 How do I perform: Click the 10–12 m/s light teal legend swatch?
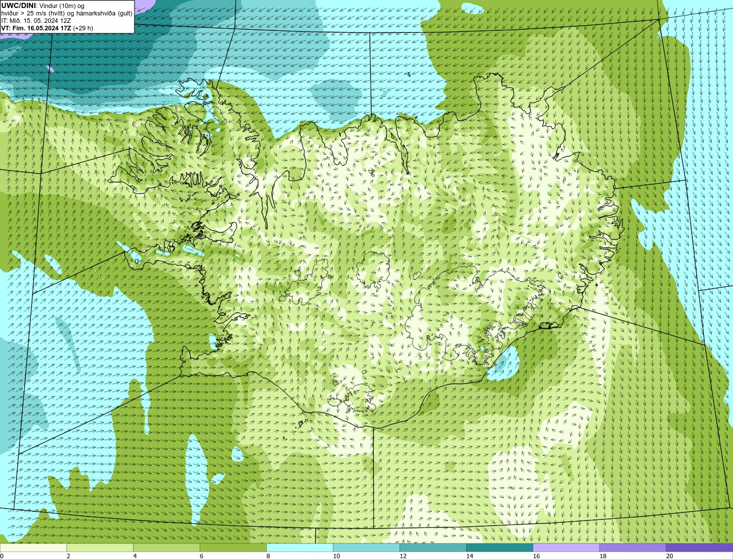366,547
